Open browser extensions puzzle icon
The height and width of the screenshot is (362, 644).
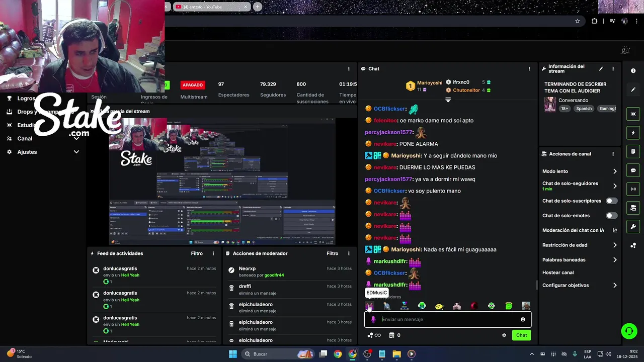tap(595, 21)
